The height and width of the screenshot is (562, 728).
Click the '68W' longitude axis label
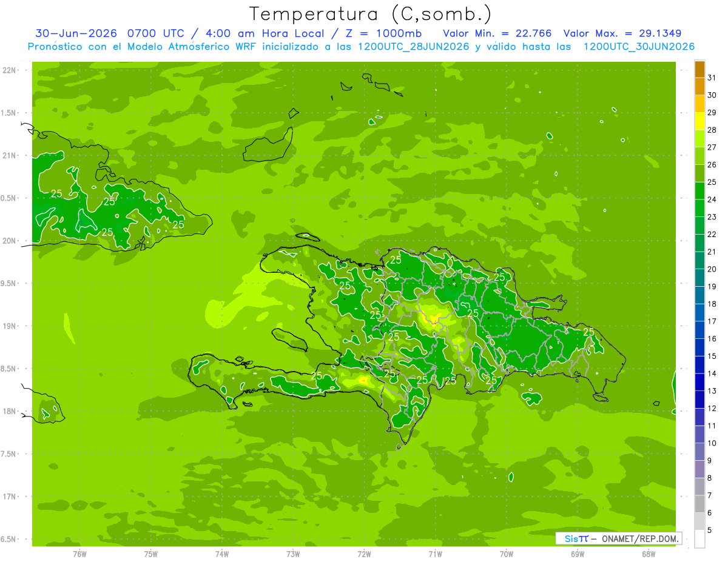649,554
